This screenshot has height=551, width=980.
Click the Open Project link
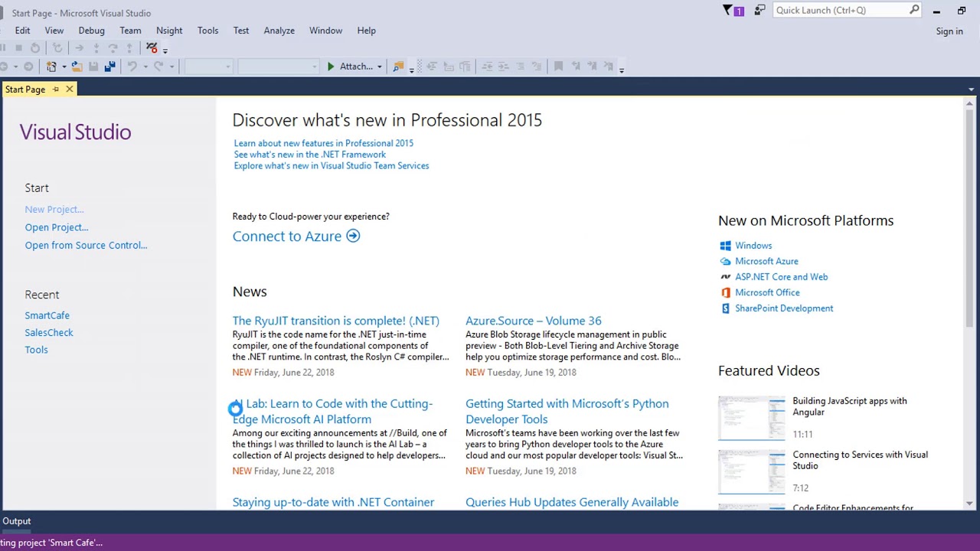(57, 227)
